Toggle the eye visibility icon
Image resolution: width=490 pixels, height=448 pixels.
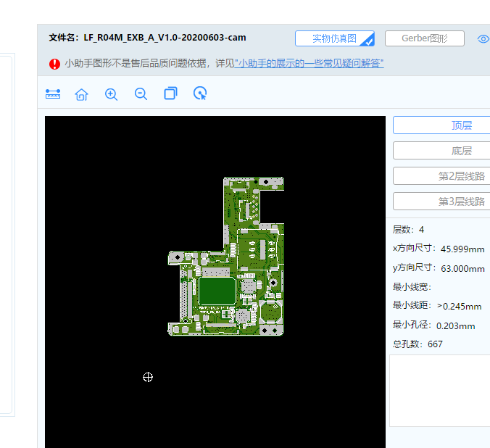483,38
